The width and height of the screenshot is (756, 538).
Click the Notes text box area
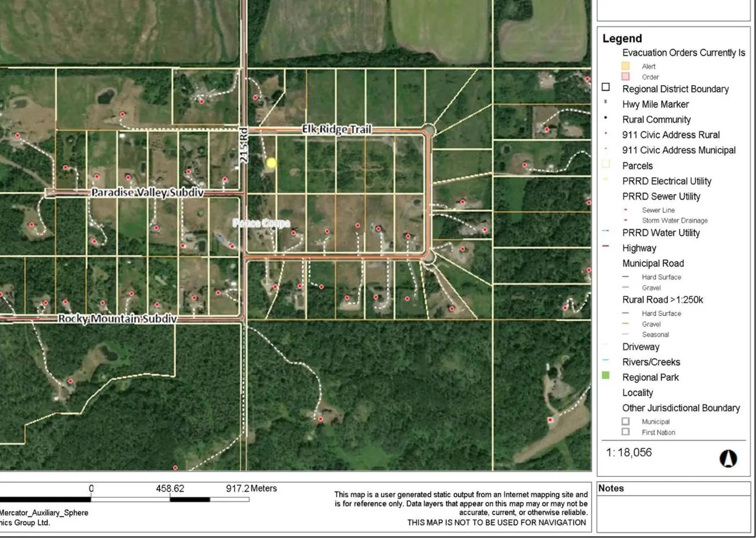click(x=673, y=513)
